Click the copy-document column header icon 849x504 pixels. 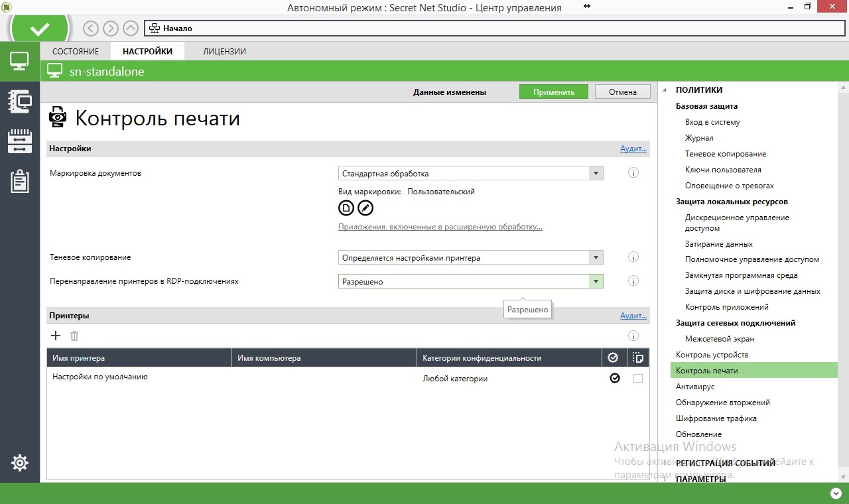[638, 358]
